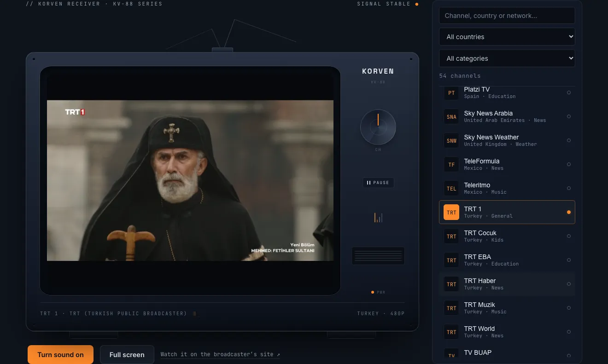608x364 pixels.
Task: Select status dot on Platzi TV row
Action: click(x=569, y=92)
